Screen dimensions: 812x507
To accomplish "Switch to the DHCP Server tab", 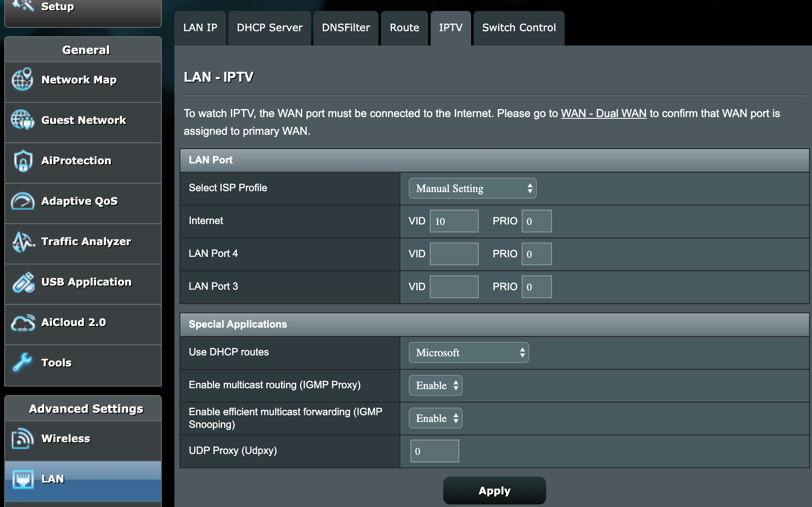I will [x=269, y=28].
